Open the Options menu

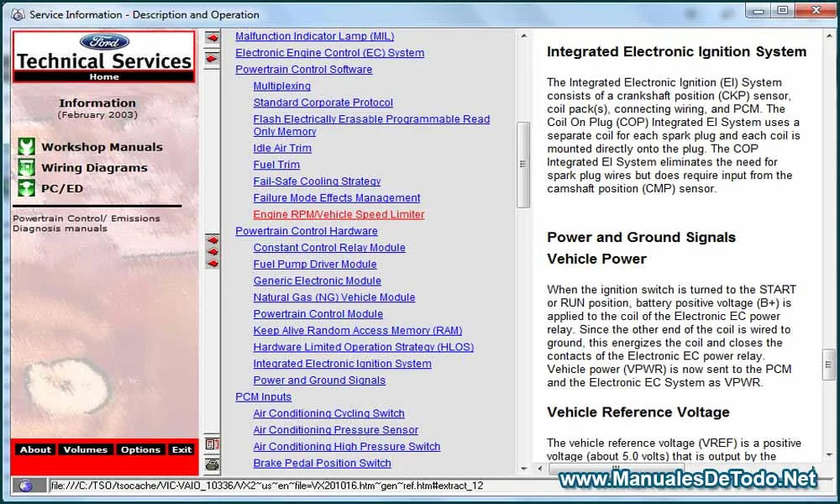point(140,449)
